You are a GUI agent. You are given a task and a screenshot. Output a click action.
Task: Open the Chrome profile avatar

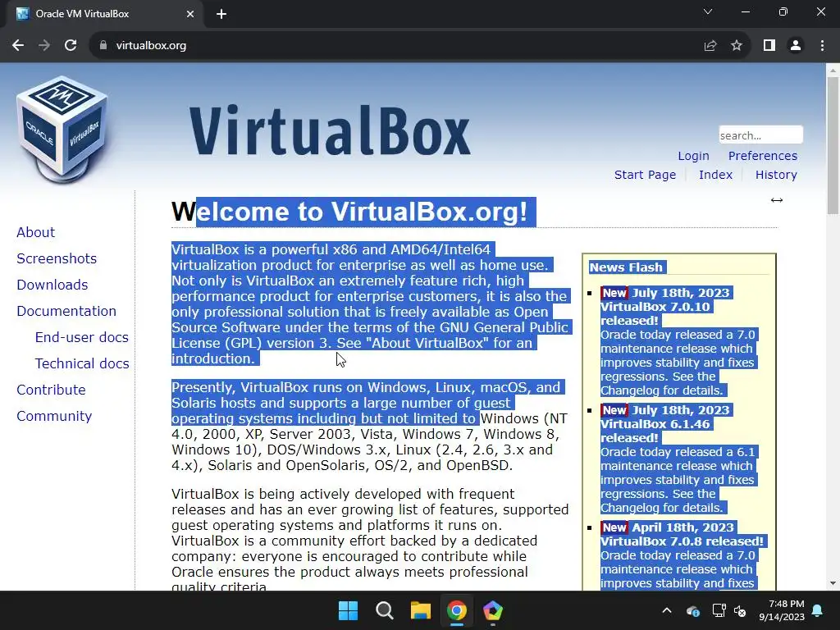796,46
